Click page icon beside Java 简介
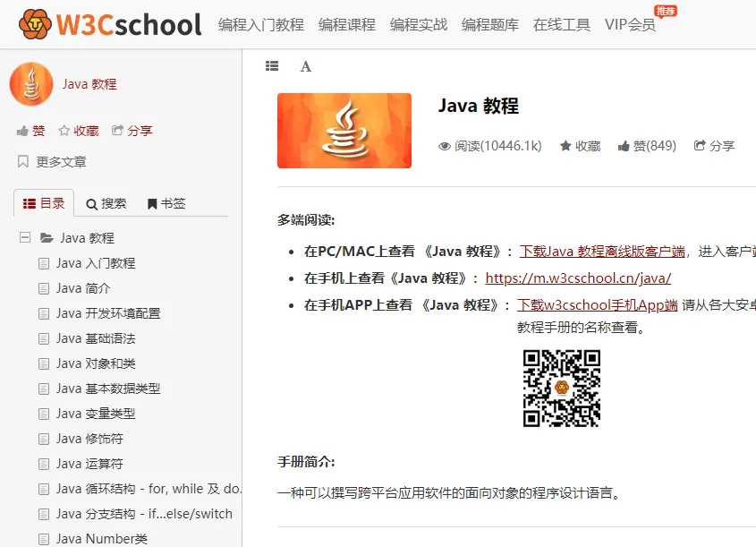The height and width of the screenshot is (547, 756). [x=44, y=288]
